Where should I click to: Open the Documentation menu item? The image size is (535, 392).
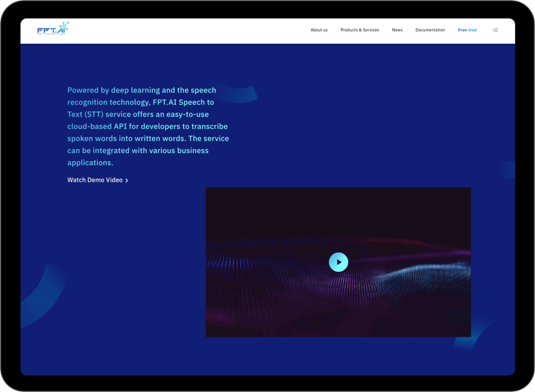click(430, 30)
